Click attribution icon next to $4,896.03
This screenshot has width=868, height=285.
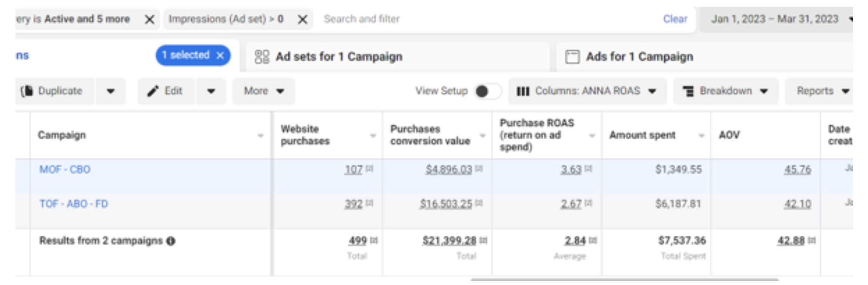tap(479, 169)
